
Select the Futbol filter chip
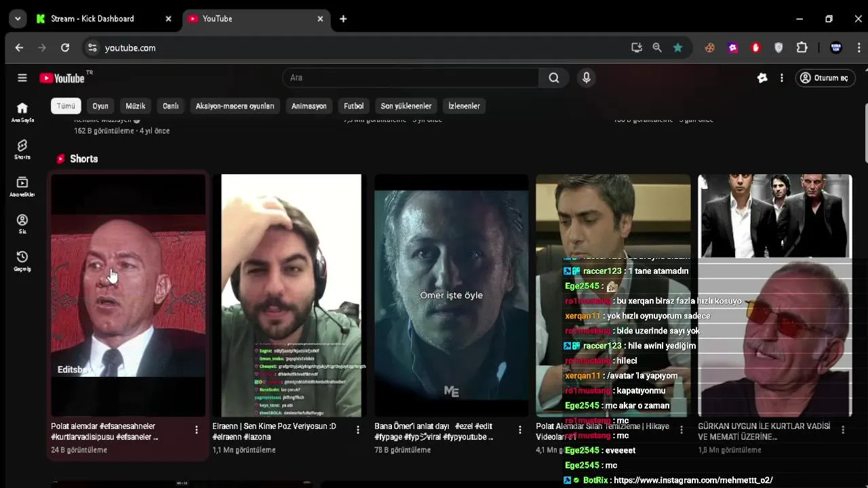click(x=354, y=106)
